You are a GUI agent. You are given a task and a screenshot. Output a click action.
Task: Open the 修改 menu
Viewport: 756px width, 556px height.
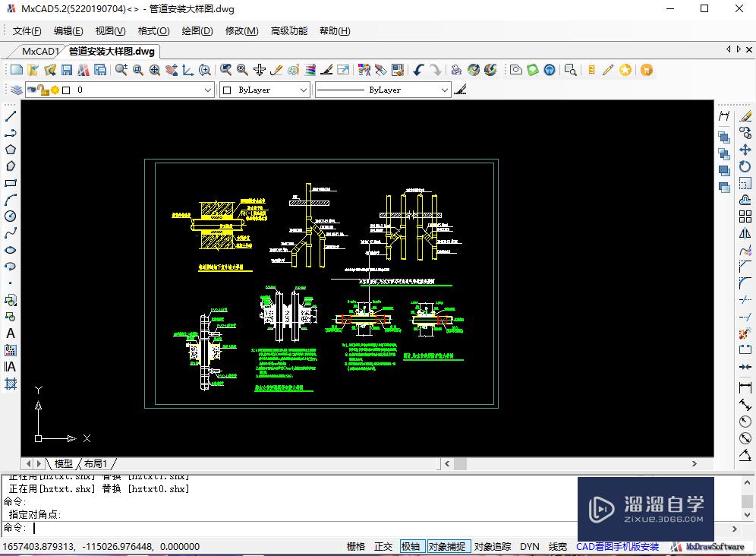[x=241, y=31]
